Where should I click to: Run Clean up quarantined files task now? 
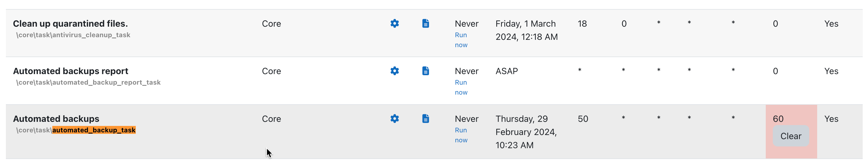[x=461, y=40]
